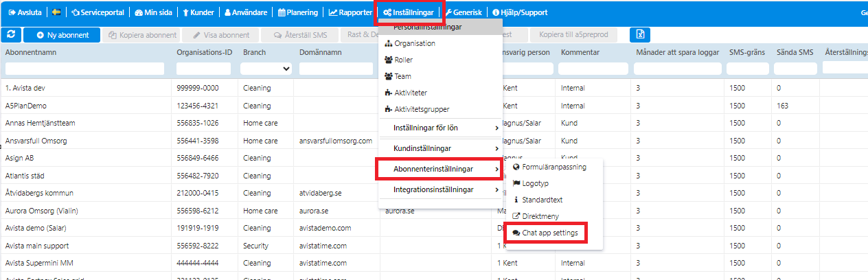Select the Asign AB row
The width and height of the screenshot is (868, 280).
click(434, 158)
